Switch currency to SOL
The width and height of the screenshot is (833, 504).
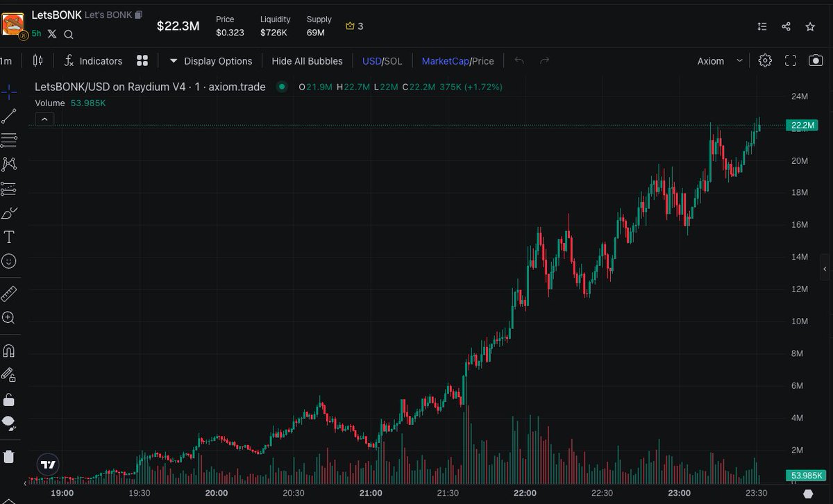[393, 61]
